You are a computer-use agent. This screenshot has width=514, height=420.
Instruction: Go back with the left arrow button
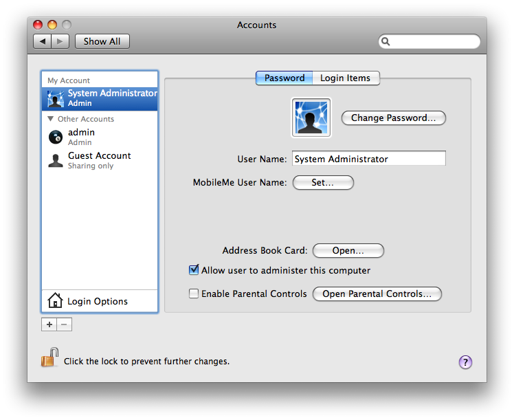point(43,41)
